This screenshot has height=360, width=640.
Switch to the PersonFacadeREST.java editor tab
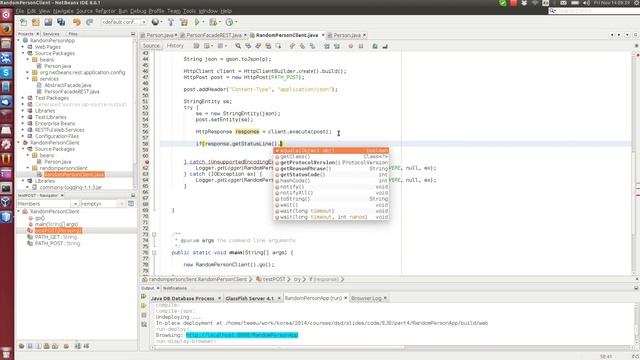(214, 35)
